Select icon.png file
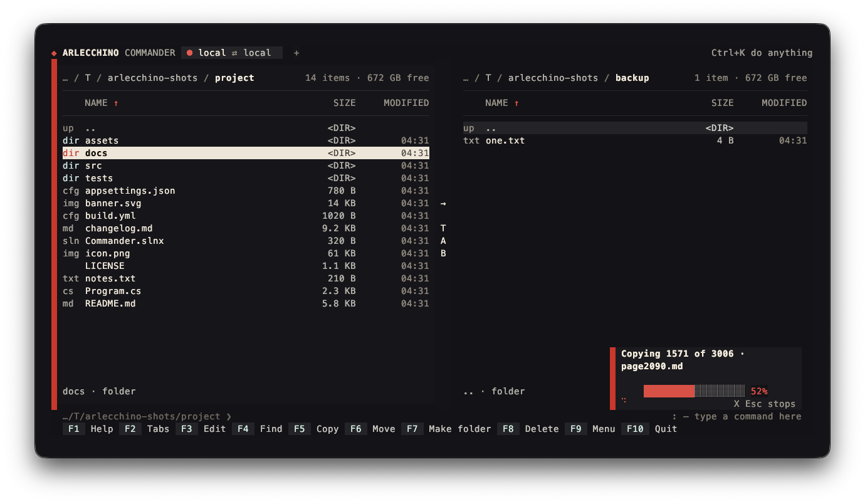The height and width of the screenshot is (504, 865). (246, 253)
